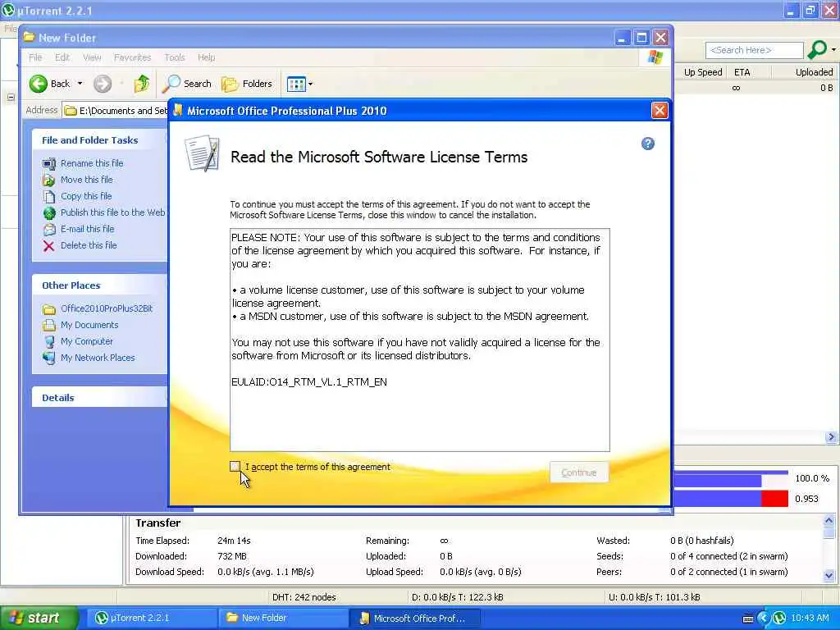Image resolution: width=840 pixels, height=630 pixels.
Task: Click the Continue button in Office setup
Action: (x=578, y=472)
